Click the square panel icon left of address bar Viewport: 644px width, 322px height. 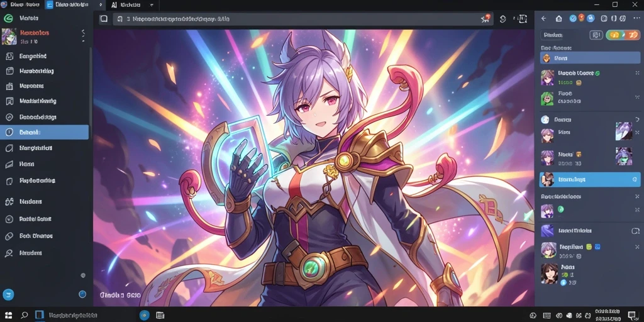click(x=104, y=18)
